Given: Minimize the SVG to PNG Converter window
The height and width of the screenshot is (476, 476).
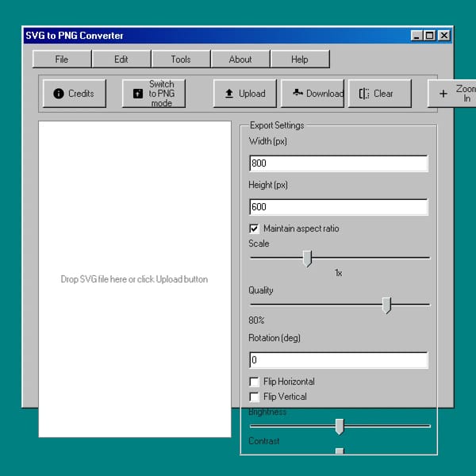Looking at the screenshot, I should click(x=416, y=36).
